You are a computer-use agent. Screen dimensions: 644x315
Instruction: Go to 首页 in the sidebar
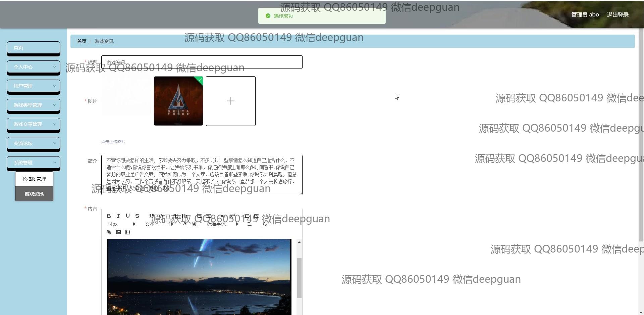[34, 48]
